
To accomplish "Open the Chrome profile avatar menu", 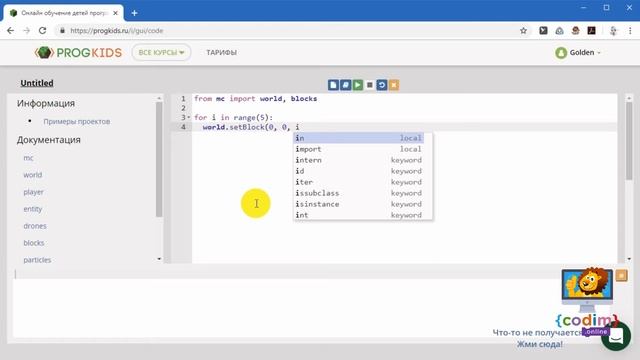I will (613, 31).
